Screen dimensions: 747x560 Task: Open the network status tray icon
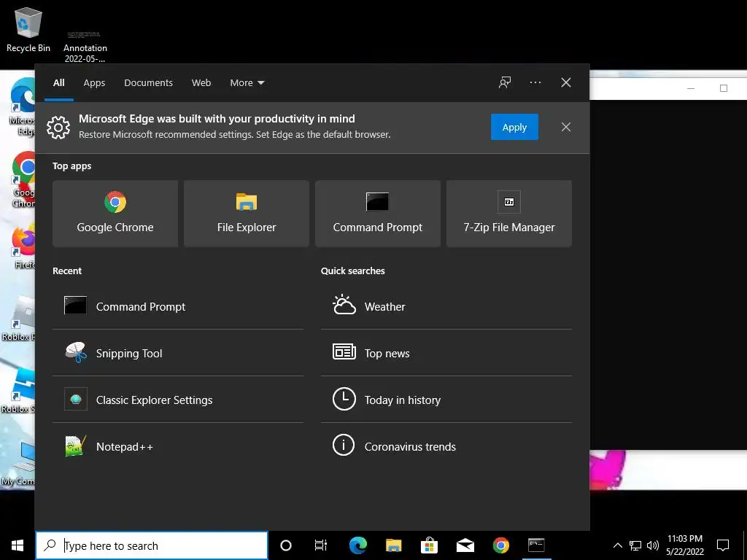[x=635, y=545]
